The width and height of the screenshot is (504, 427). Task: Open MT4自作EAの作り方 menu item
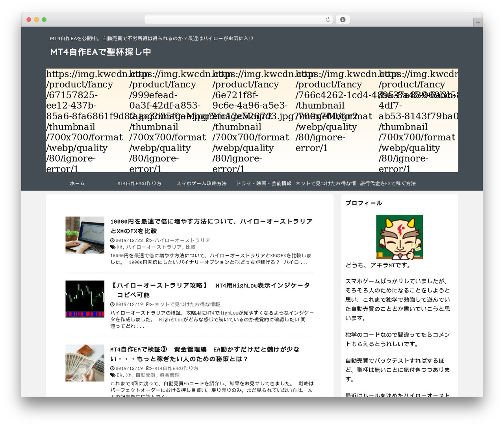[139, 184]
